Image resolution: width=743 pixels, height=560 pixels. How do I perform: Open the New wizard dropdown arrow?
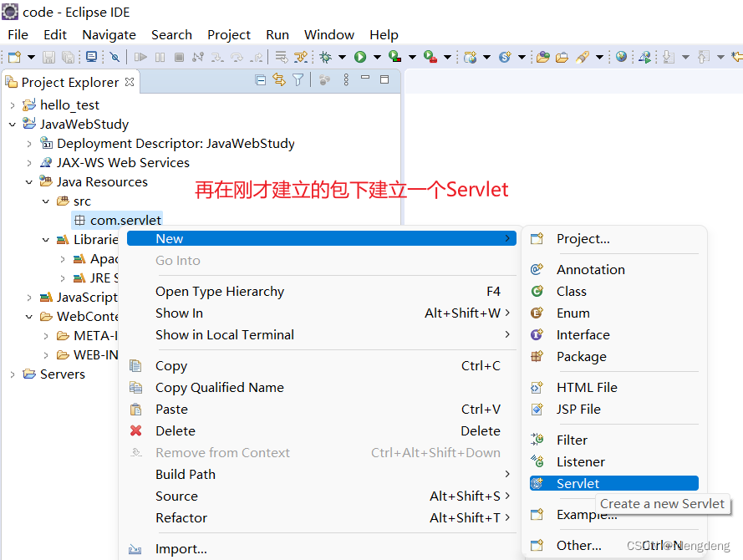(x=31, y=58)
